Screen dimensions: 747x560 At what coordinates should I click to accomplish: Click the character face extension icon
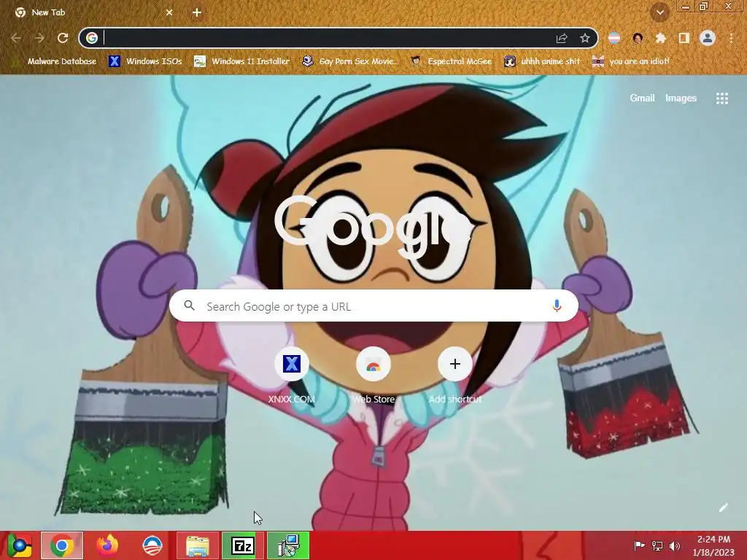(x=638, y=38)
